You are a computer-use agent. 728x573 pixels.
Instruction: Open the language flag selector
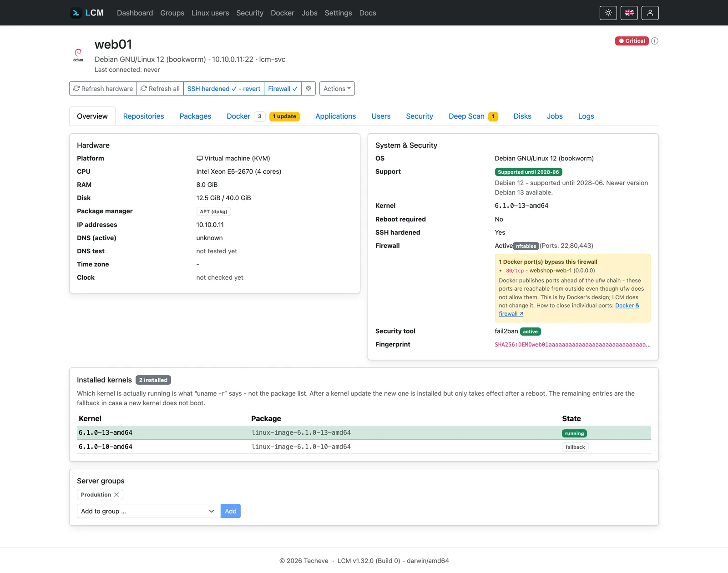629,13
